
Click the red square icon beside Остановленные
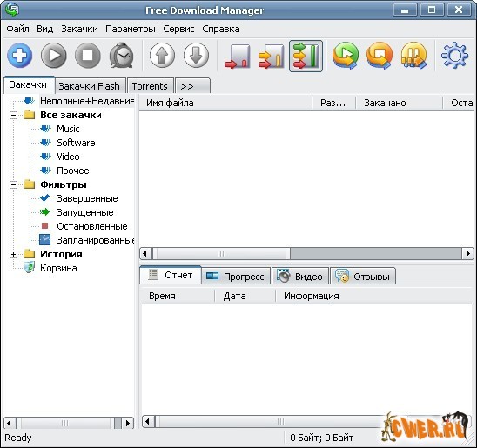coord(44,226)
